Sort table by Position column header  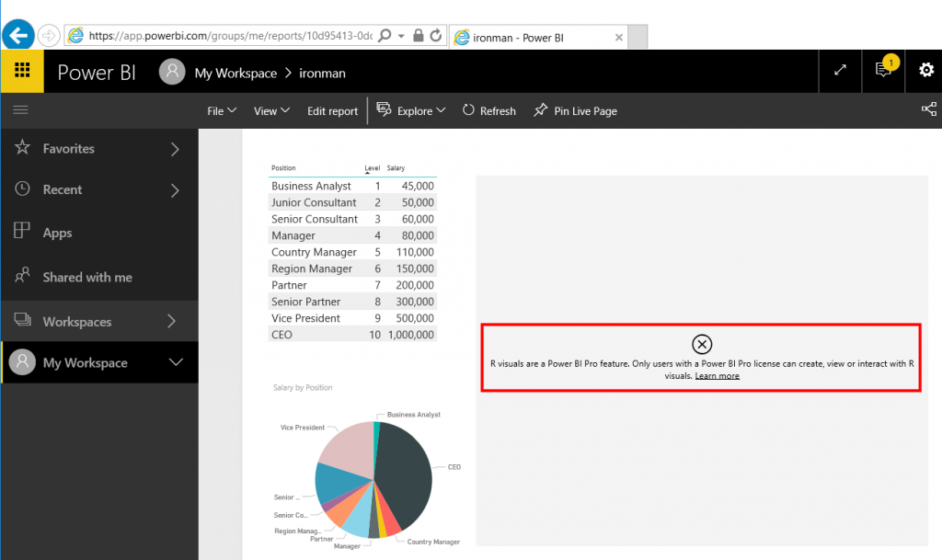click(283, 168)
